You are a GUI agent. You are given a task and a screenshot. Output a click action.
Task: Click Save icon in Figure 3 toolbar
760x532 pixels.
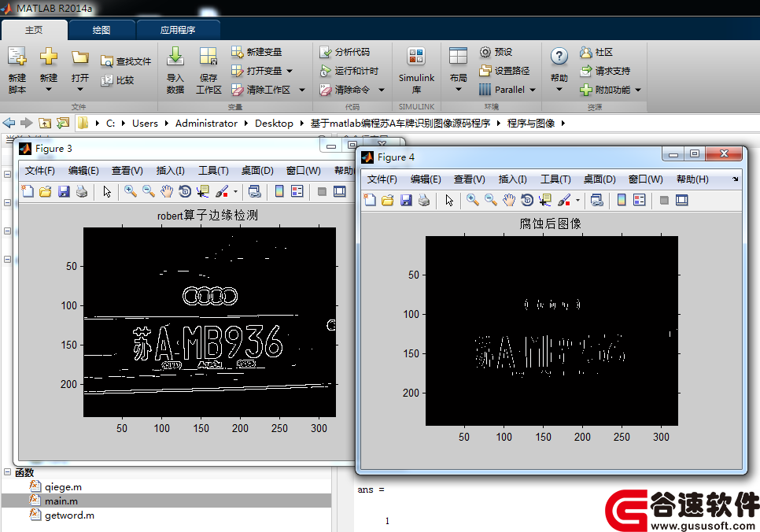coord(64,191)
